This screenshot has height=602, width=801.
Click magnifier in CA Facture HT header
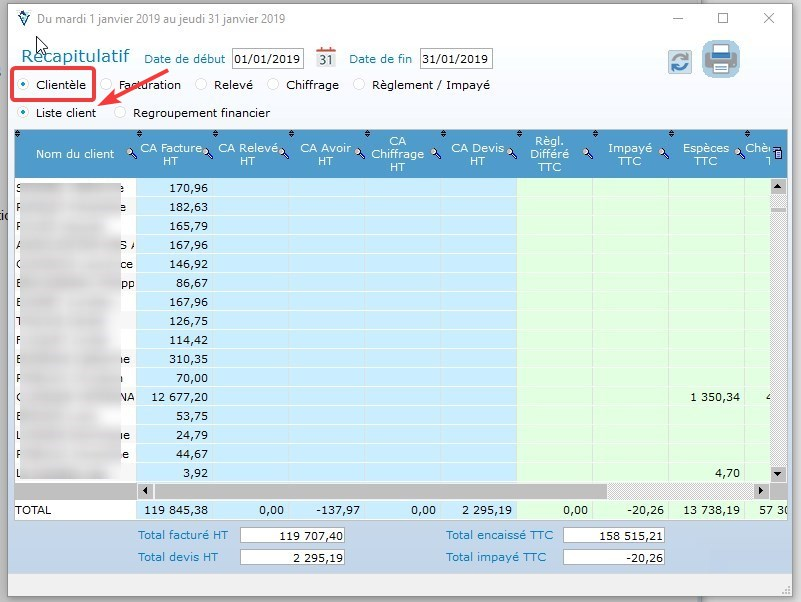(208, 153)
